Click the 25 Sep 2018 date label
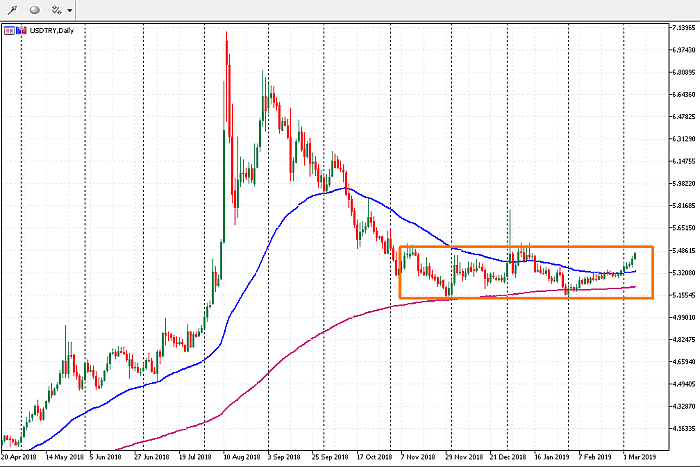 [x=331, y=454]
